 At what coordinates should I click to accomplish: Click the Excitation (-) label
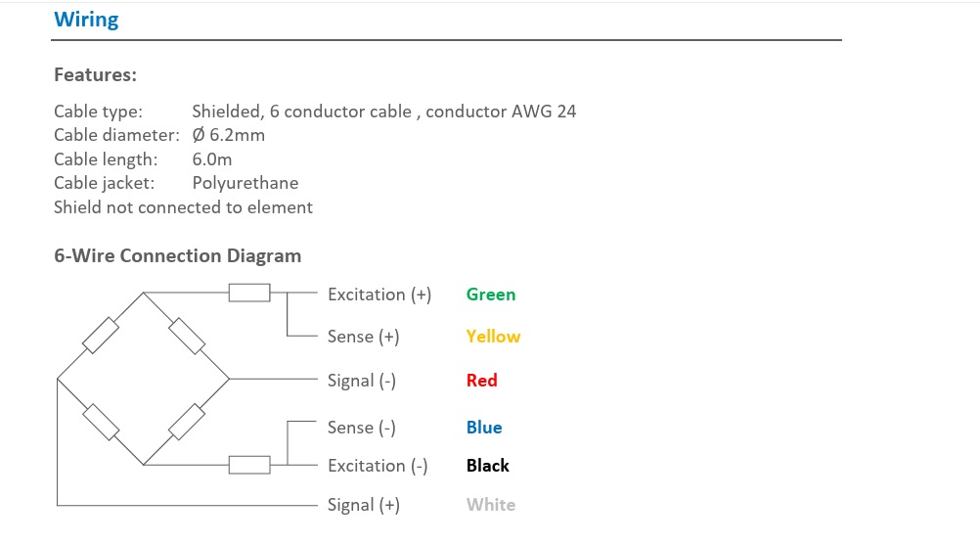(x=378, y=466)
